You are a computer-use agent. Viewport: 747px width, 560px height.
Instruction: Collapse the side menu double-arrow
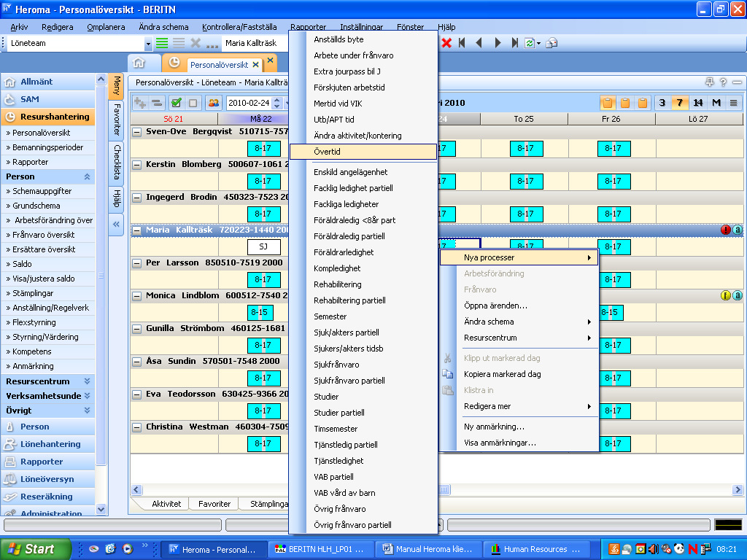pyautogui.click(x=116, y=224)
